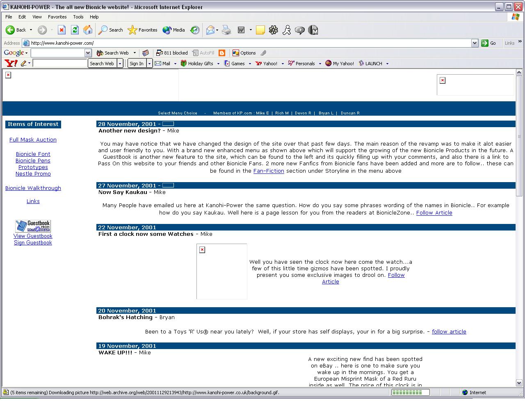This screenshot has width=525, height=420.
Task: Open the Back history dropdown arrow
Action: [x=31, y=30]
